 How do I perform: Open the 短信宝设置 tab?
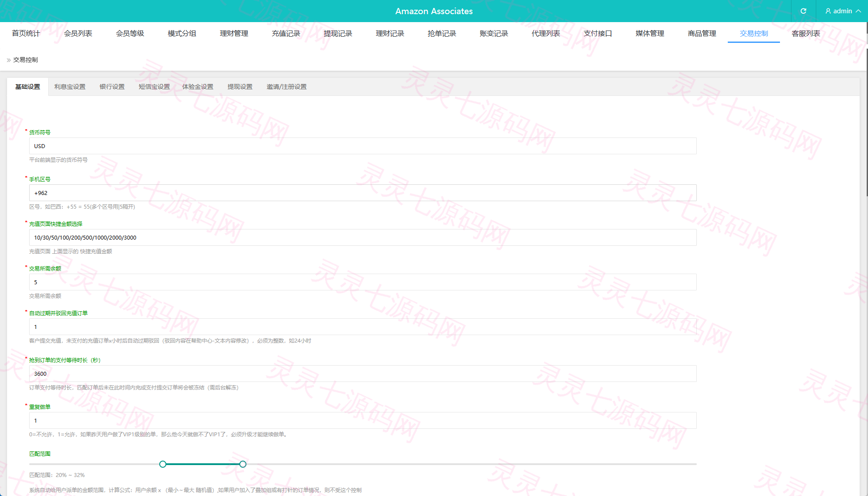click(x=154, y=87)
